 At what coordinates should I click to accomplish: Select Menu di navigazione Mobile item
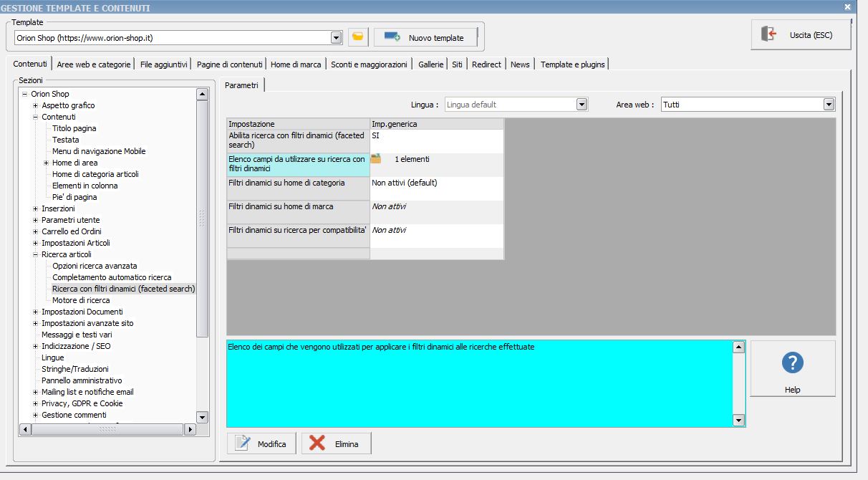pos(99,151)
